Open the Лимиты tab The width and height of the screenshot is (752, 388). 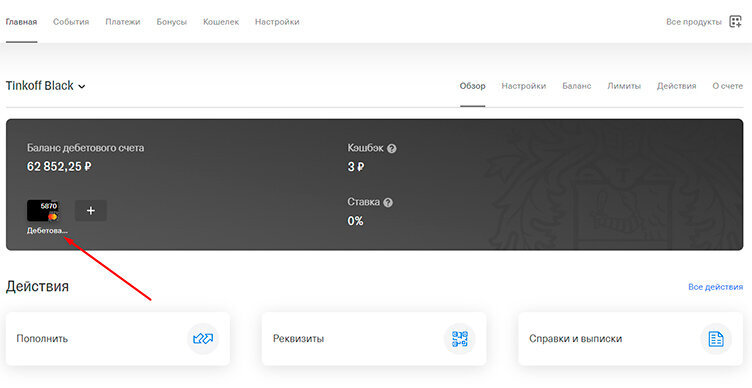[624, 86]
